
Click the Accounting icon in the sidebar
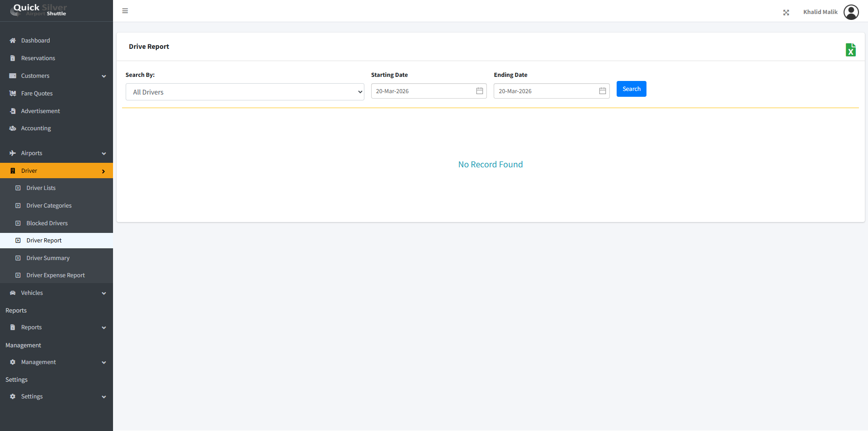tap(13, 128)
